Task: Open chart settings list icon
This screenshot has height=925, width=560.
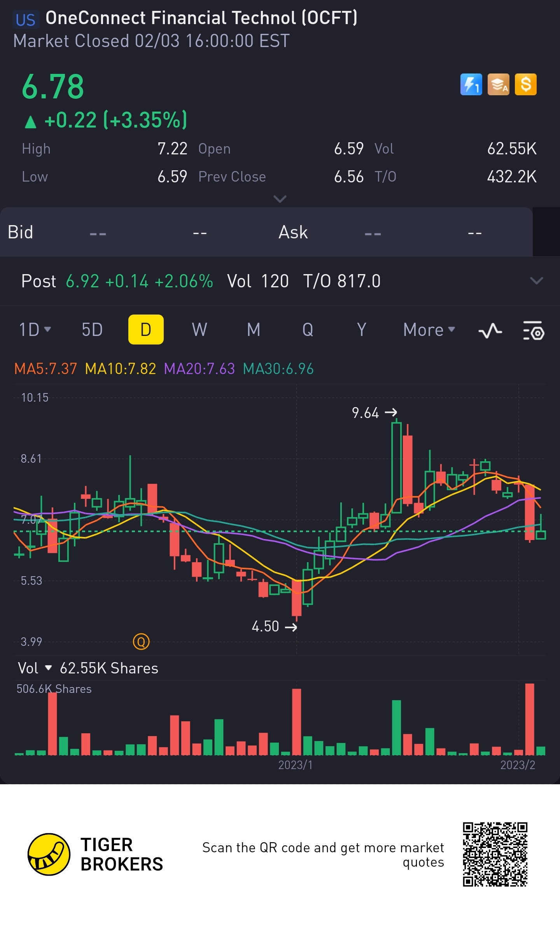Action: [534, 330]
